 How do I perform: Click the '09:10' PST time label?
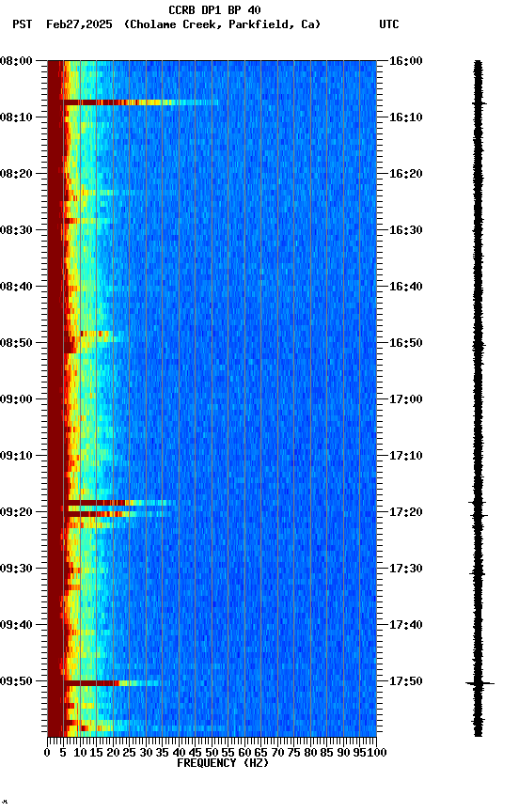pos(16,456)
